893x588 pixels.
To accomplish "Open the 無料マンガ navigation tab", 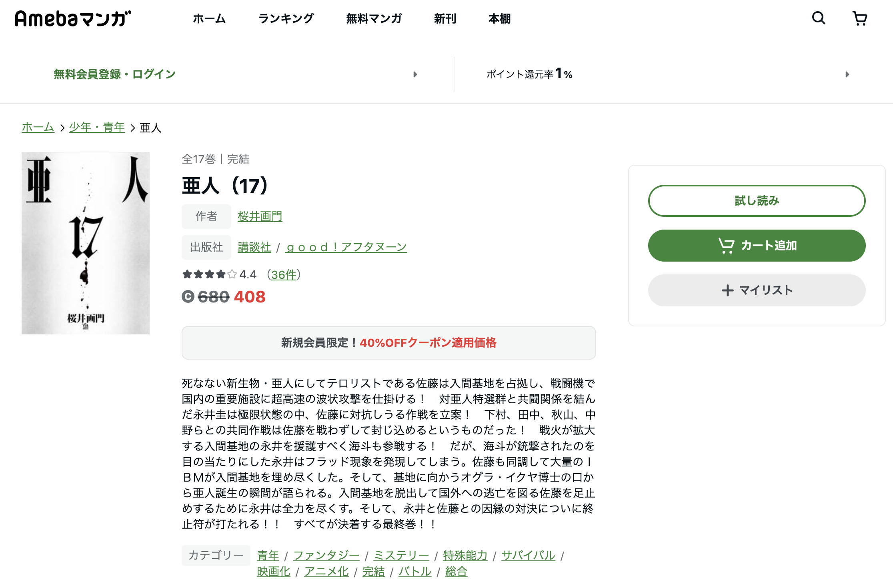I will tap(374, 18).
